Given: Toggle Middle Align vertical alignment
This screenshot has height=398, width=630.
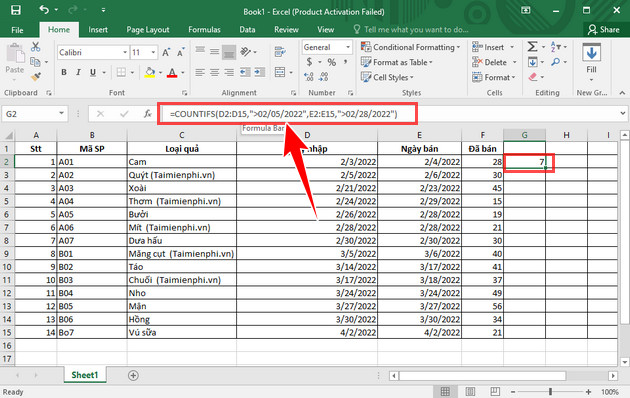Looking at the screenshot, I should pos(215,52).
